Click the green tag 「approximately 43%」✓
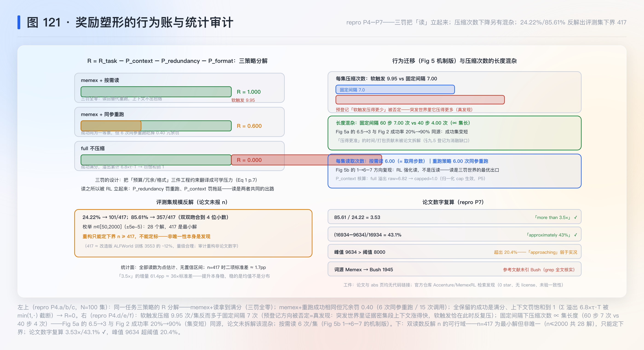644x350 pixels. click(x=552, y=235)
